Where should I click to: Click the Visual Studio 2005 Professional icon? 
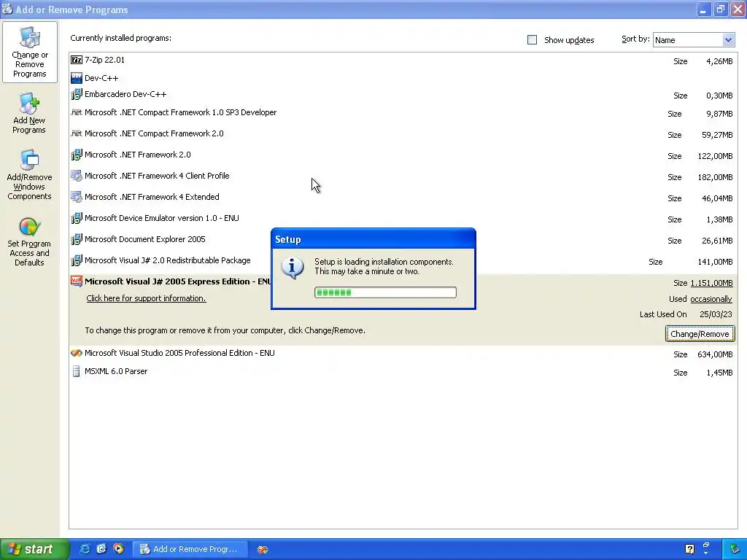(x=76, y=354)
